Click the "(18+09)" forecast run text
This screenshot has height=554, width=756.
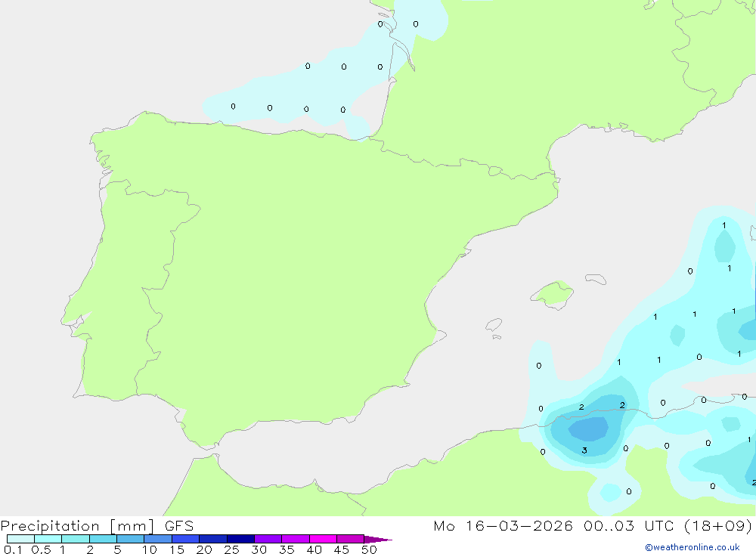(718, 525)
